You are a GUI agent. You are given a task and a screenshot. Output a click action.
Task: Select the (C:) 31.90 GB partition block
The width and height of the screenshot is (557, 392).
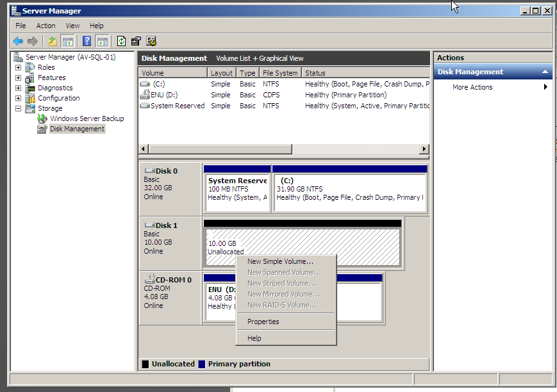point(350,189)
